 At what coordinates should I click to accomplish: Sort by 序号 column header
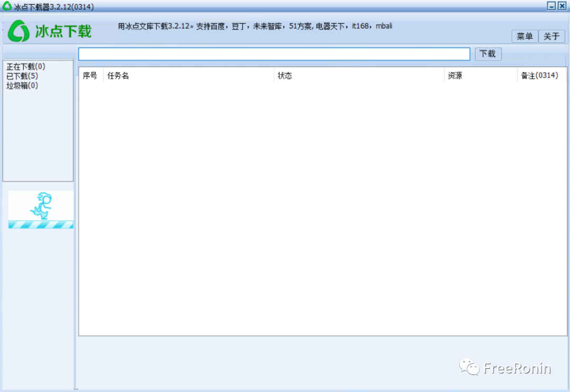pyautogui.click(x=91, y=75)
